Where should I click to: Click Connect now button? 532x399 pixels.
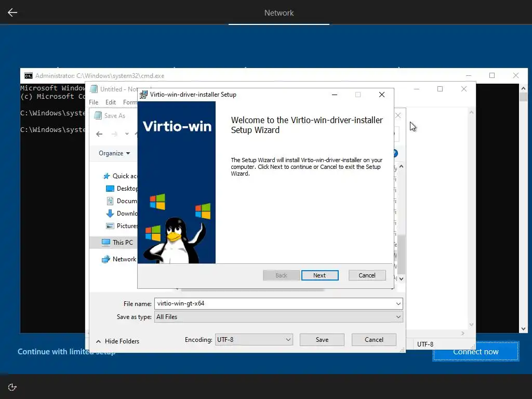pyautogui.click(x=476, y=352)
